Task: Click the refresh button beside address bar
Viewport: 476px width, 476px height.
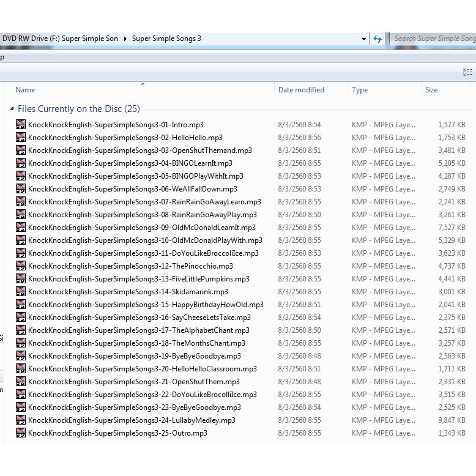Action: 377,39
